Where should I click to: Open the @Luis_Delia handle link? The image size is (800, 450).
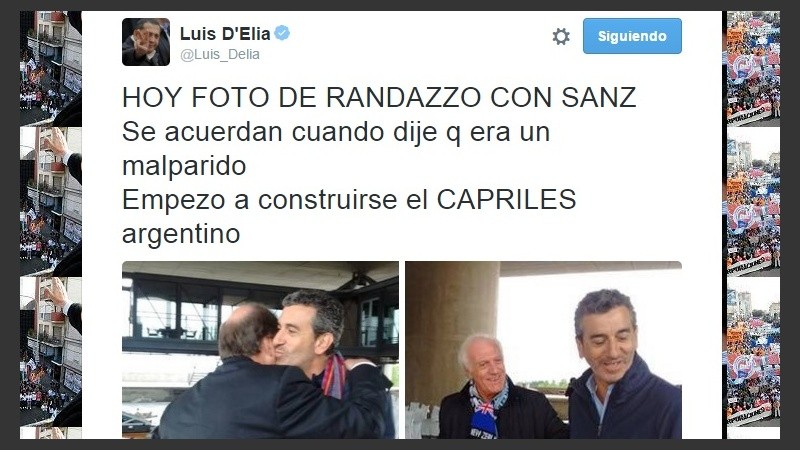pos(220,54)
